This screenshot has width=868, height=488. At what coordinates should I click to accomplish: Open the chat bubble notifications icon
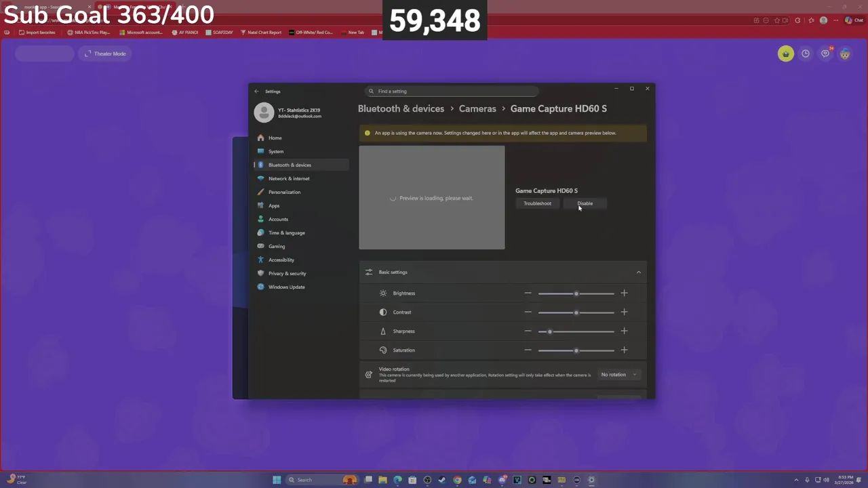(825, 54)
